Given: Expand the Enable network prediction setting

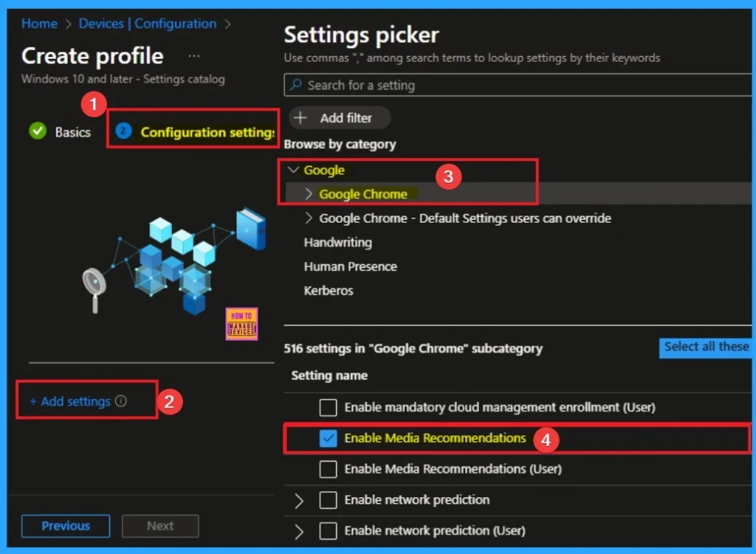Looking at the screenshot, I should [x=298, y=500].
